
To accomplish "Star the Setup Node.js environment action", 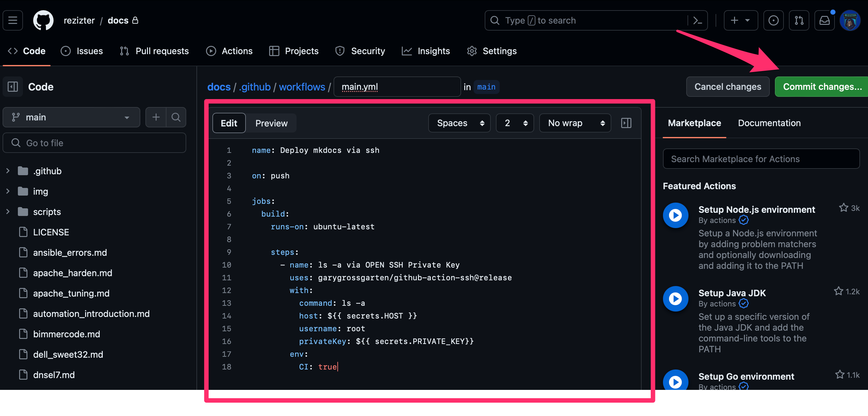I will pos(843,208).
